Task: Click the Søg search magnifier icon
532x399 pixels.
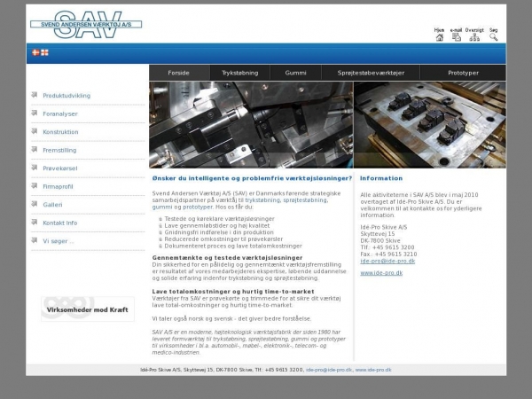Action: click(x=494, y=37)
